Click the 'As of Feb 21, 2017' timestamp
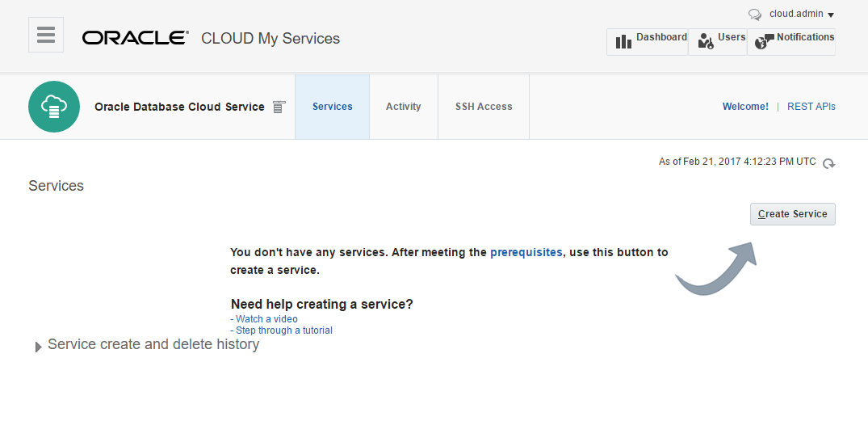 pyautogui.click(x=737, y=162)
